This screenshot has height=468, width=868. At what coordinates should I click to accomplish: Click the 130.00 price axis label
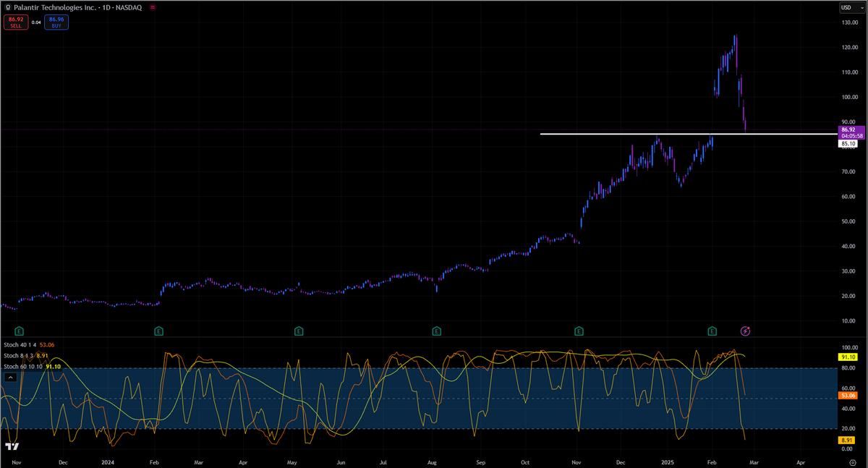pyautogui.click(x=849, y=22)
